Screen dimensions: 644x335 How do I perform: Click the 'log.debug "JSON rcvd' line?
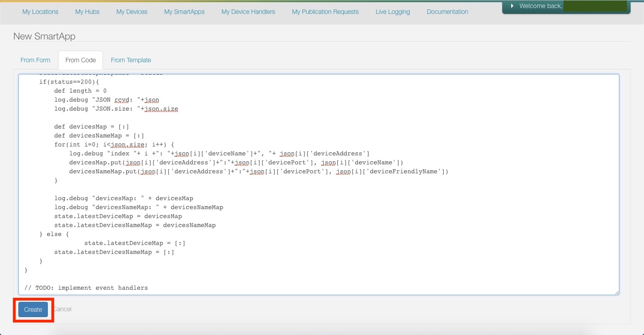[107, 100]
